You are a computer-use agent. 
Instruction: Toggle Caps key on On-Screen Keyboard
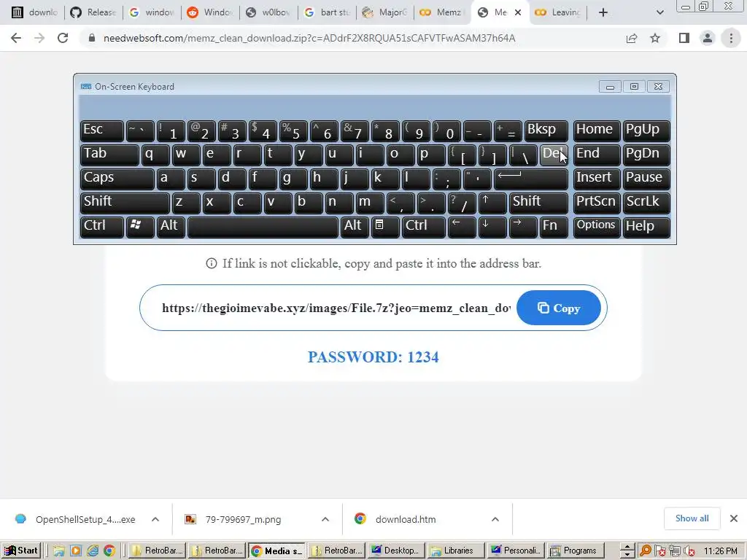(117, 179)
